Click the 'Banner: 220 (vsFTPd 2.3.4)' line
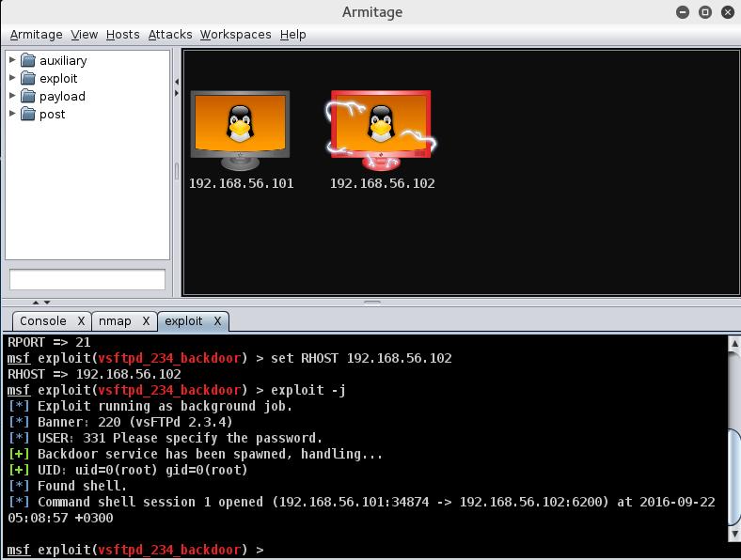741x560 pixels. point(120,422)
